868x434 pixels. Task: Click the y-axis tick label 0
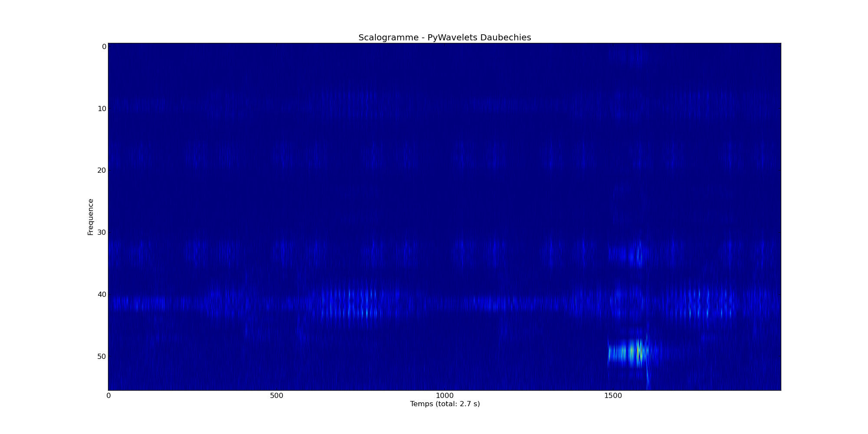[x=104, y=47]
